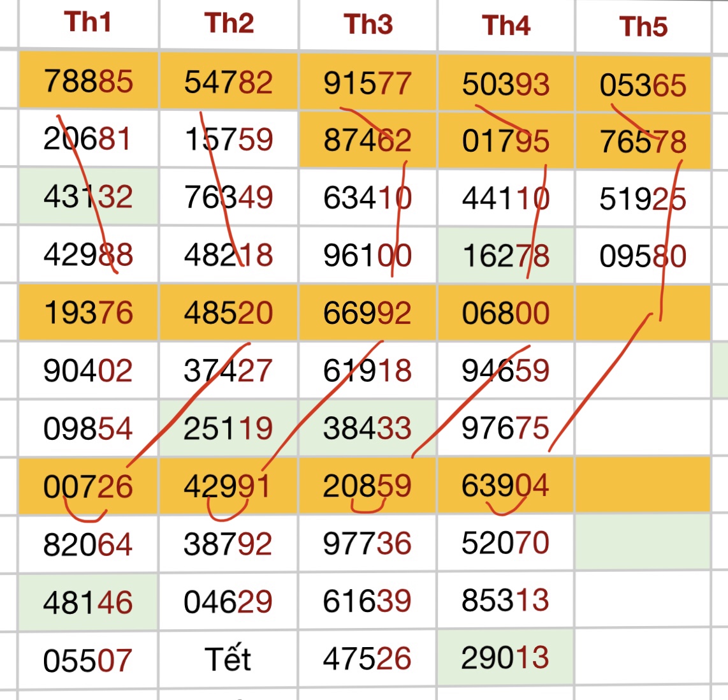Select the cell with 16278

pos(506,256)
